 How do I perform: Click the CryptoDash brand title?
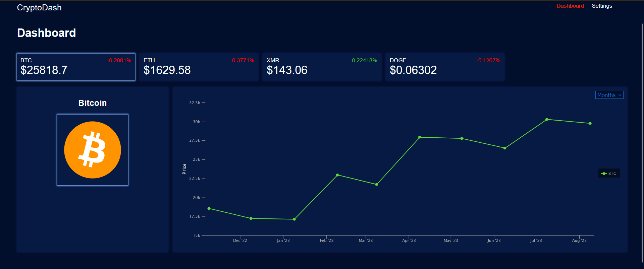[39, 8]
